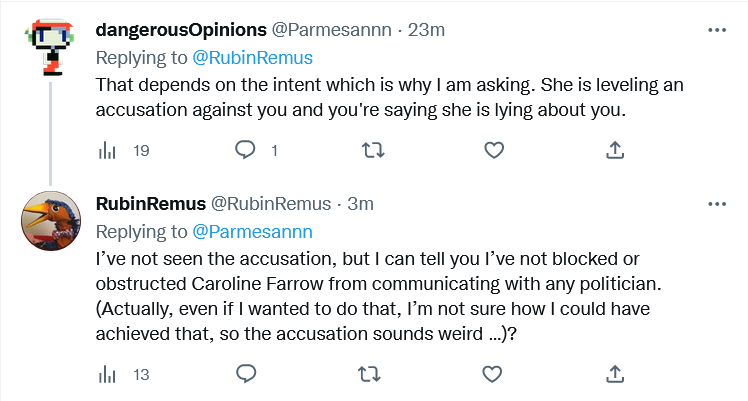Open the @Parmesannn link in the 'Replying to' line
Viewport: 748px width, 401px height.
[252, 232]
